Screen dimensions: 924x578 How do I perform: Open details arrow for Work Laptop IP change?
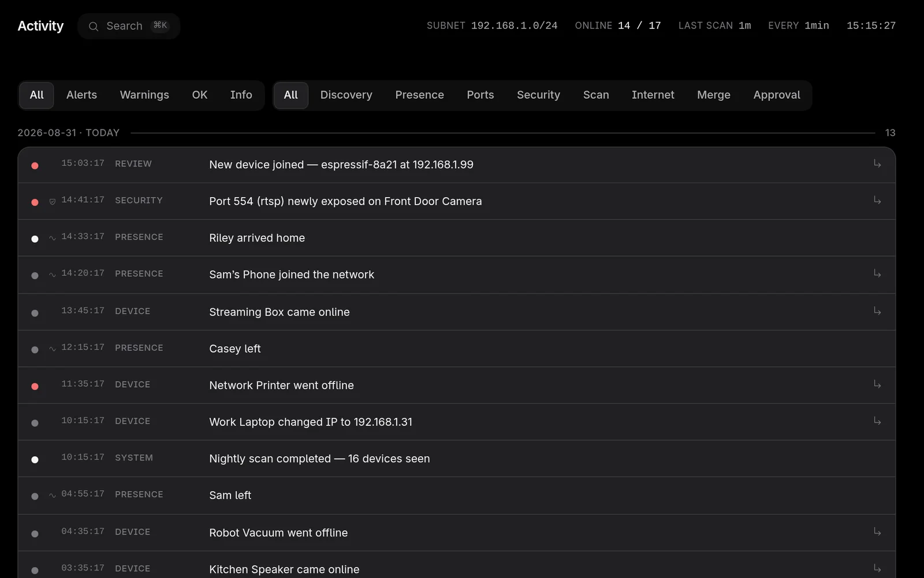click(x=877, y=421)
